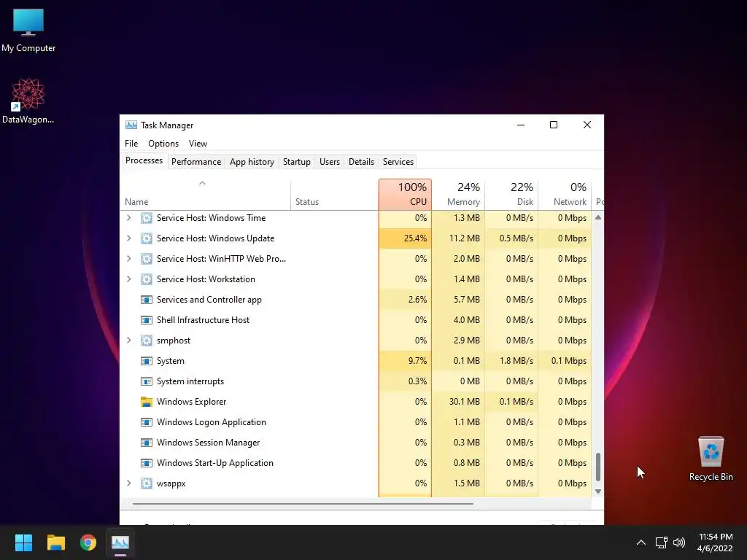Click the volume speaker tray icon
This screenshot has height=560, width=747.
click(679, 542)
